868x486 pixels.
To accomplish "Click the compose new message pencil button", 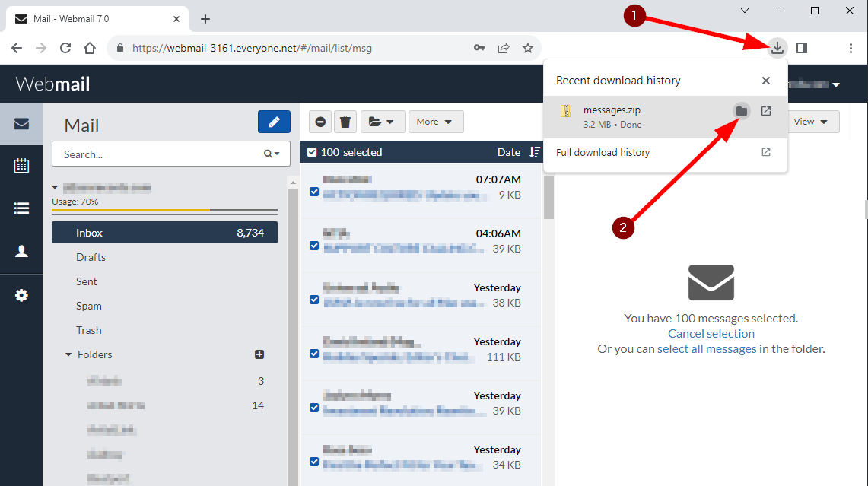I will (274, 122).
